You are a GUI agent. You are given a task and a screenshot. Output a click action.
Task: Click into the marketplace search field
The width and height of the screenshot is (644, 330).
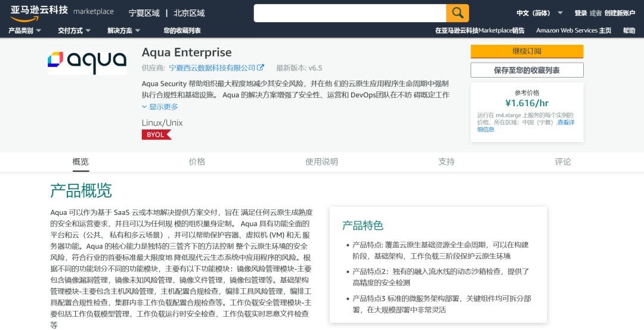pos(350,13)
